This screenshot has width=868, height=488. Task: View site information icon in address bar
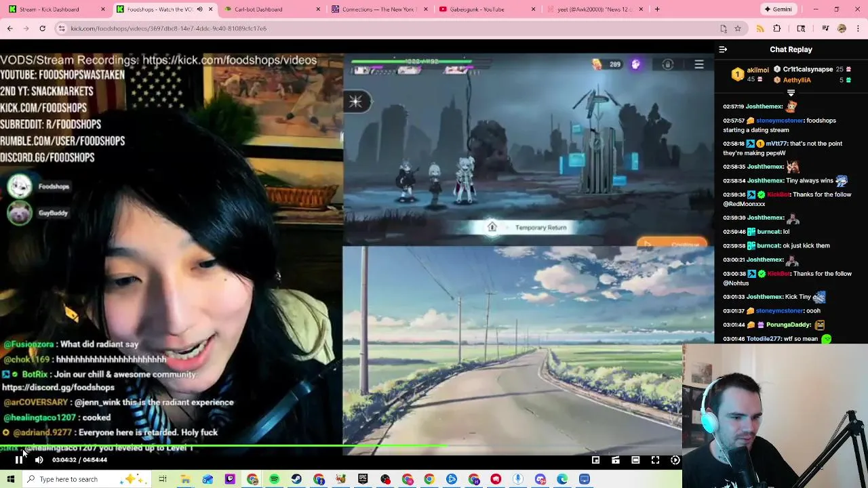61,28
